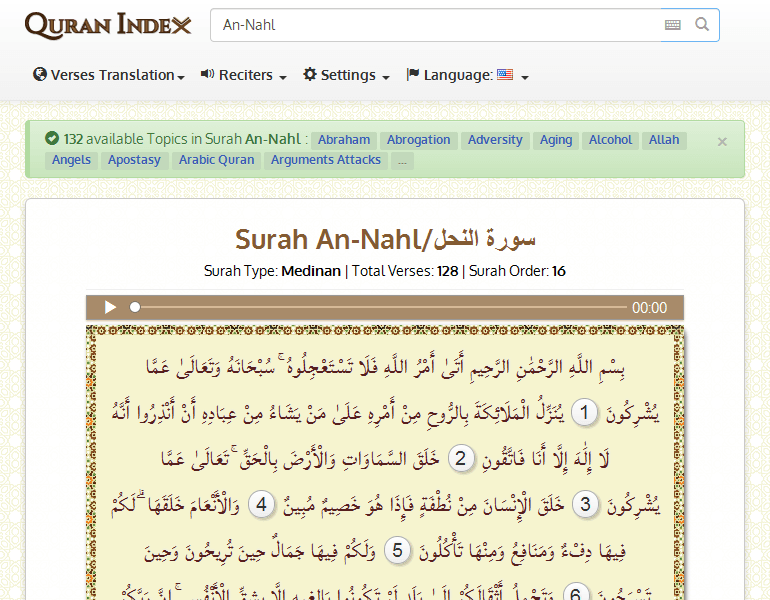Screen dimensions: 770x600
Task: Open the Abrogation topic tag
Action: 419,140
